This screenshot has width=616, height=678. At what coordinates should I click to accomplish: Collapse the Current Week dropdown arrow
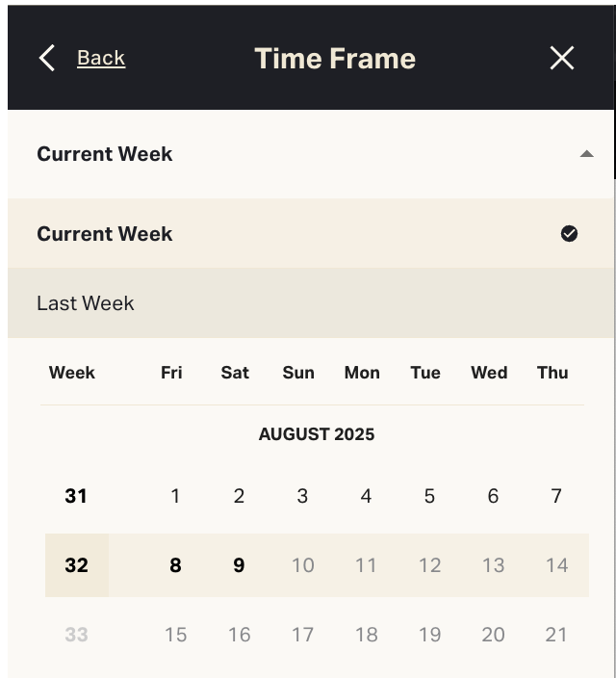(x=586, y=154)
